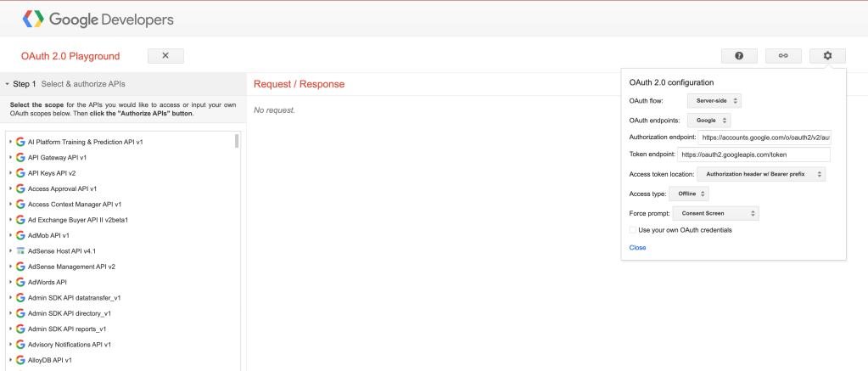The image size is (868, 371).
Task: Open the OAuth flow Server-side dropdown
Action: (714, 101)
